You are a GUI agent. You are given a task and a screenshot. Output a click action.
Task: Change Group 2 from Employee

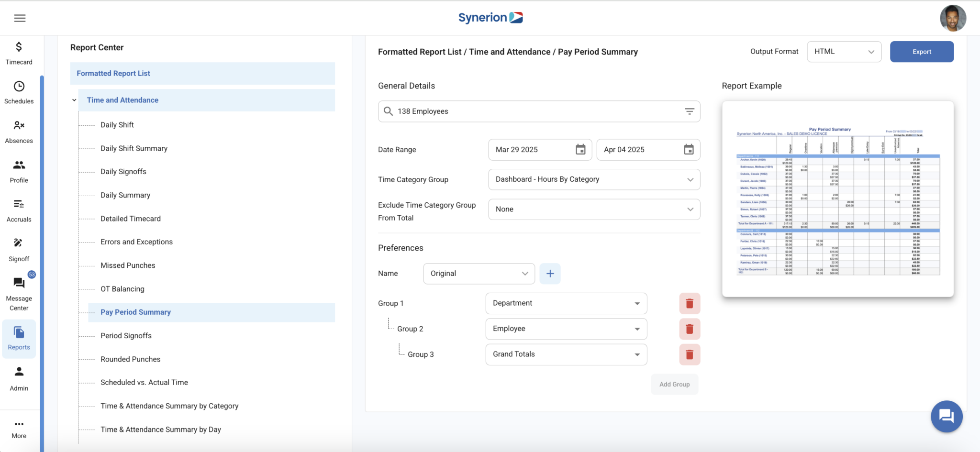tap(566, 329)
